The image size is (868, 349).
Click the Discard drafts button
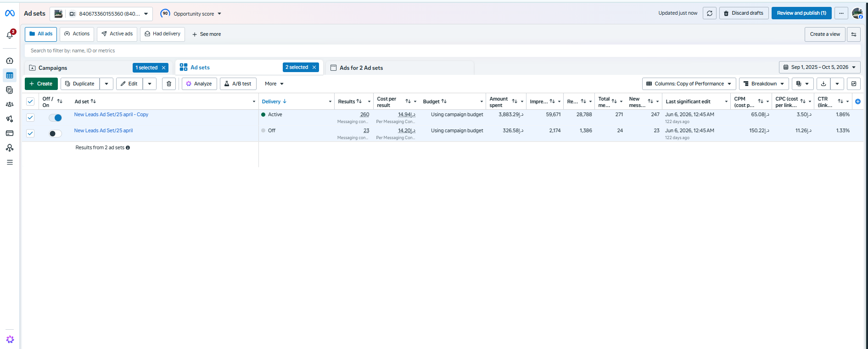pos(744,13)
